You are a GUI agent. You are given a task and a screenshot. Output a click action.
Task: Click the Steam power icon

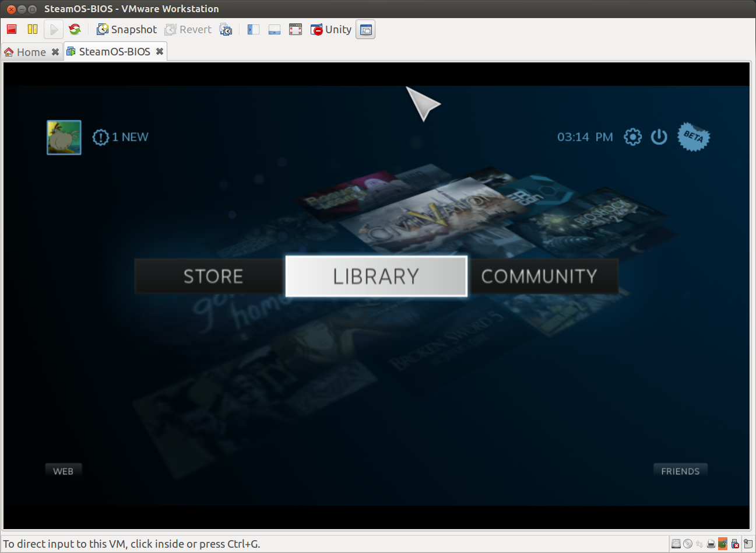click(659, 137)
